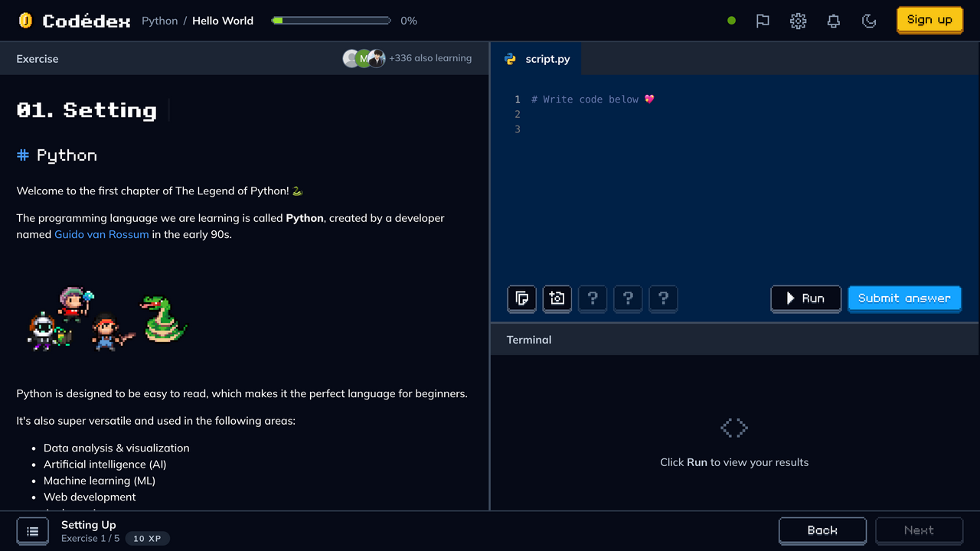The width and height of the screenshot is (980, 551).
Task: Select the script.py tab
Action: 536,59
